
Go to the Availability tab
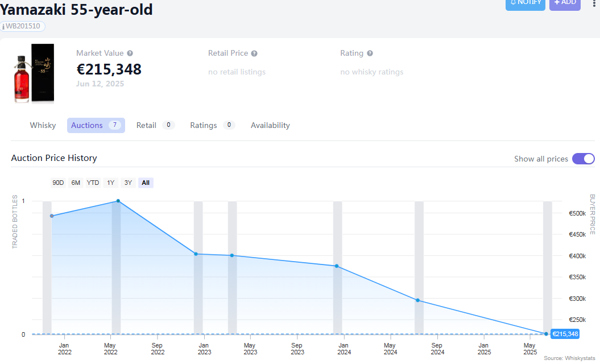(x=270, y=125)
